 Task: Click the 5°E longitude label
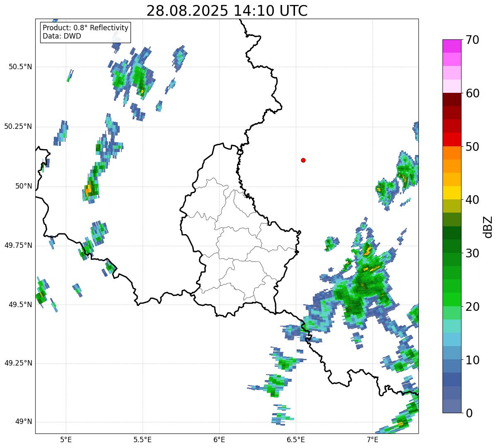coord(66,440)
